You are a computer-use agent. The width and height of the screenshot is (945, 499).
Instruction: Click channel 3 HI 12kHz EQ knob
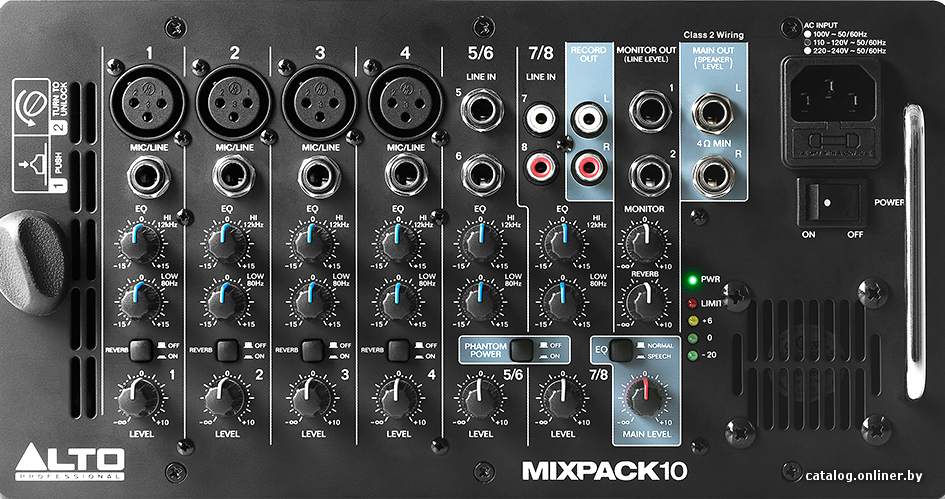tap(313, 242)
